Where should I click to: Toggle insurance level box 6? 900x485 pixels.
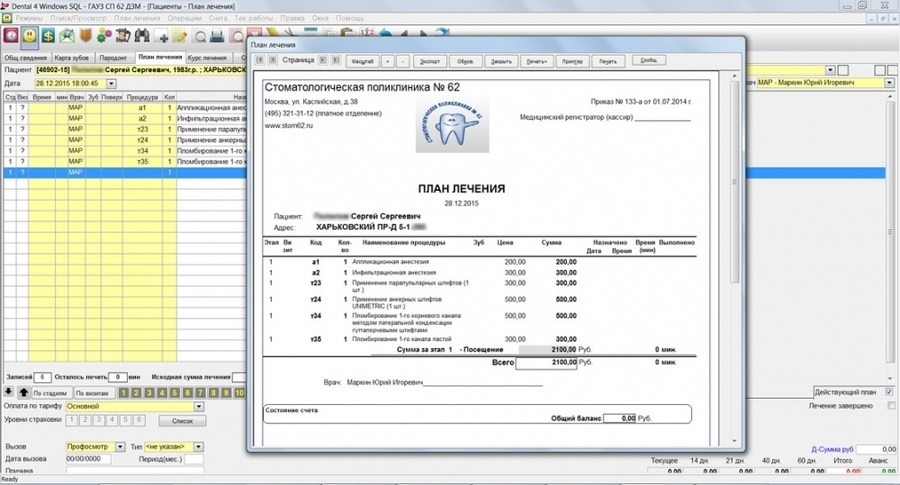click(x=138, y=420)
